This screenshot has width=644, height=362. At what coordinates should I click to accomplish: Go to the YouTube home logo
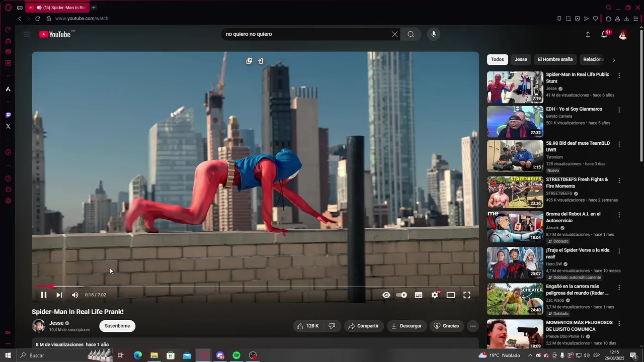[x=55, y=34]
